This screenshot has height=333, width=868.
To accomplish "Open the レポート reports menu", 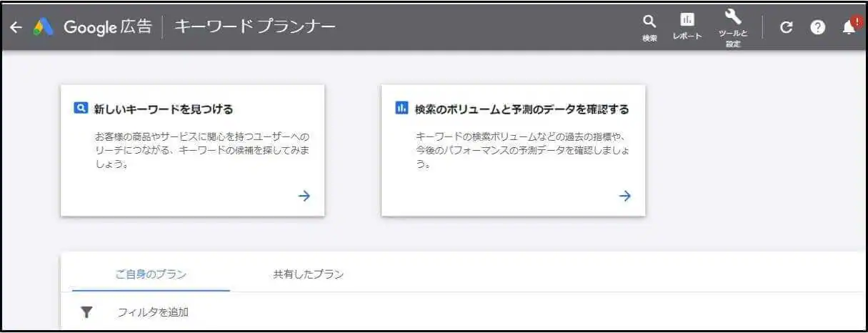I will [687, 27].
